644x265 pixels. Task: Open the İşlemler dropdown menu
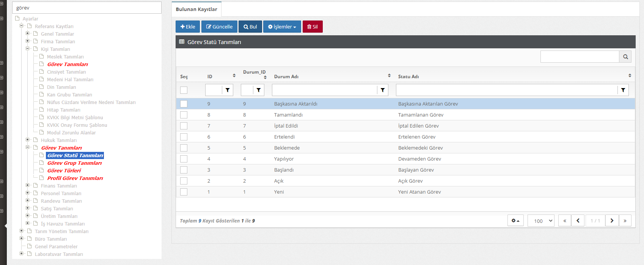282,27
